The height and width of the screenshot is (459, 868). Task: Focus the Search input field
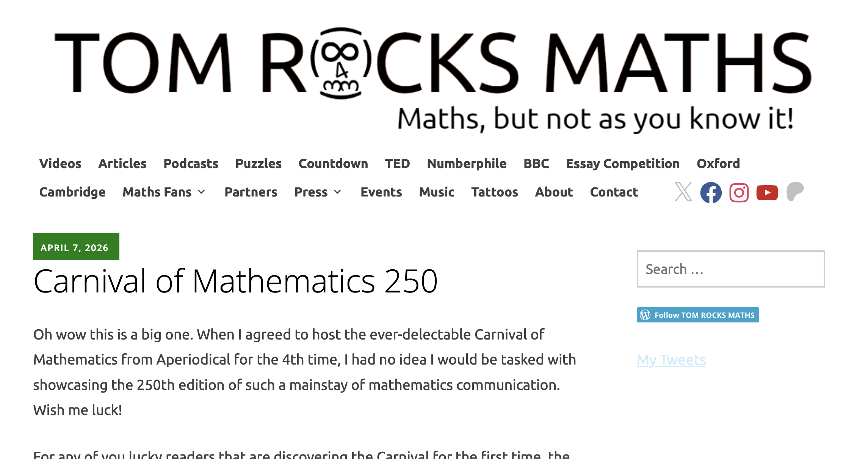(730, 269)
